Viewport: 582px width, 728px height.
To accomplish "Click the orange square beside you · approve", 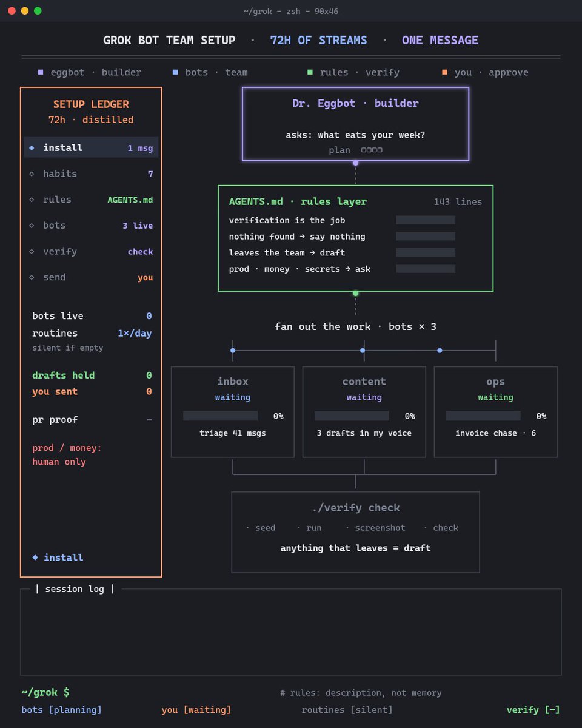I will click(x=445, y=72).
